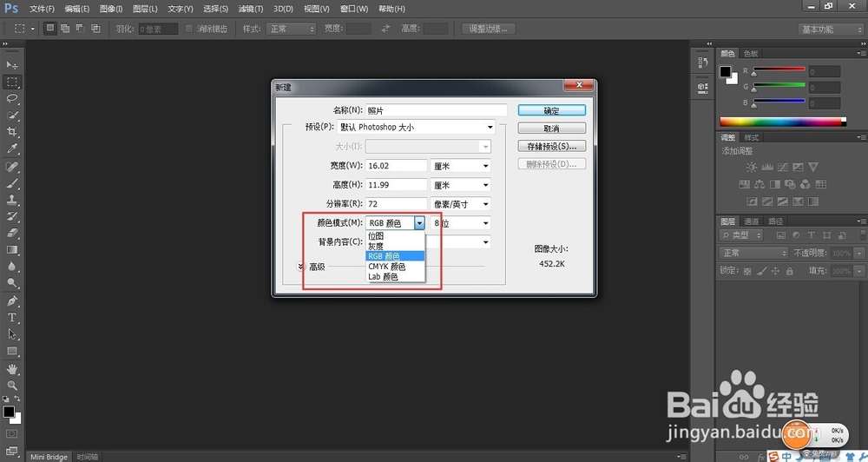Viewport: 868px width, 462px height.
Task: Select the Quick Selection tool
Action: pos(11,115)
